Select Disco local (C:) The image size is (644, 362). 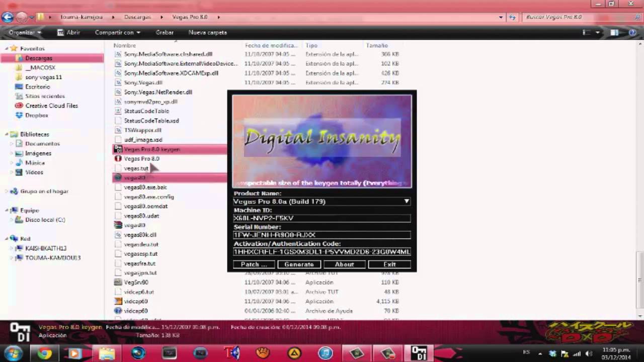45,220
